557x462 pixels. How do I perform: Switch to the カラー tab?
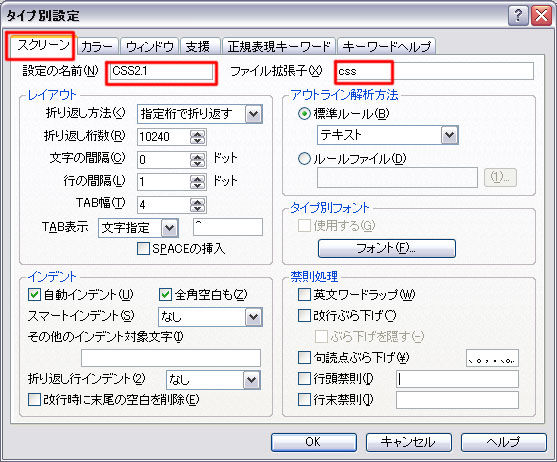coord(97,47)
